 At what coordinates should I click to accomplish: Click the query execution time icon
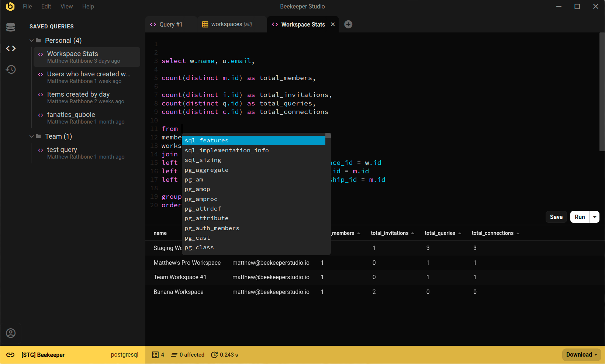click(214, 355)
